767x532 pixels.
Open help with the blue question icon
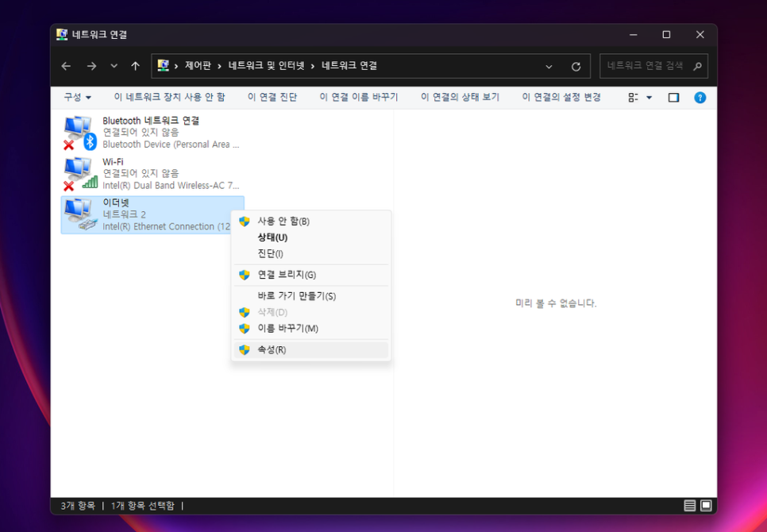click(700, 98)
